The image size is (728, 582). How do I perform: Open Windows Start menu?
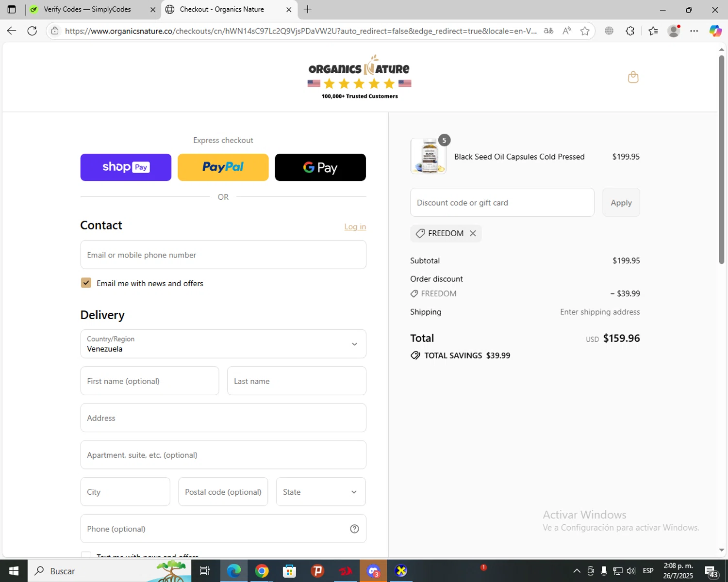pos(14,571)
